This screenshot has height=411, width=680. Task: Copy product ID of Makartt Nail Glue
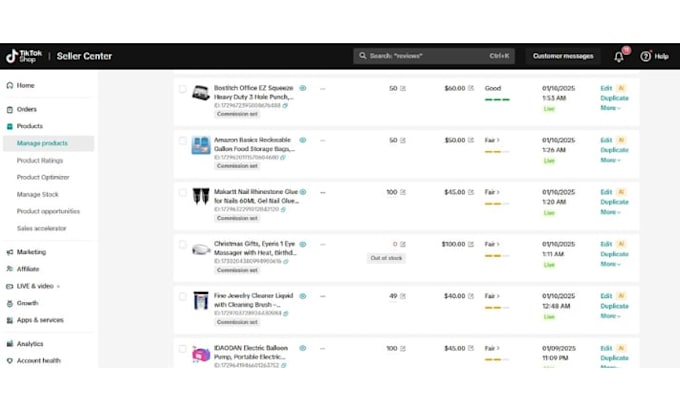[283, 209]
